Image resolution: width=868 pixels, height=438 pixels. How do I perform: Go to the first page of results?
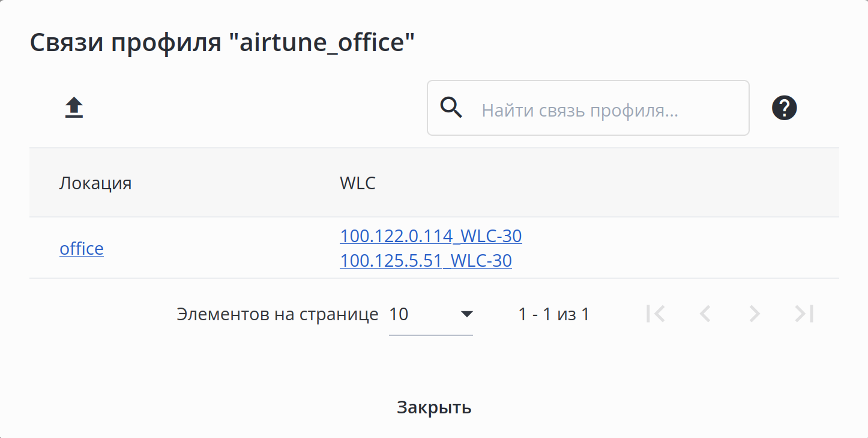coord(655,314)
